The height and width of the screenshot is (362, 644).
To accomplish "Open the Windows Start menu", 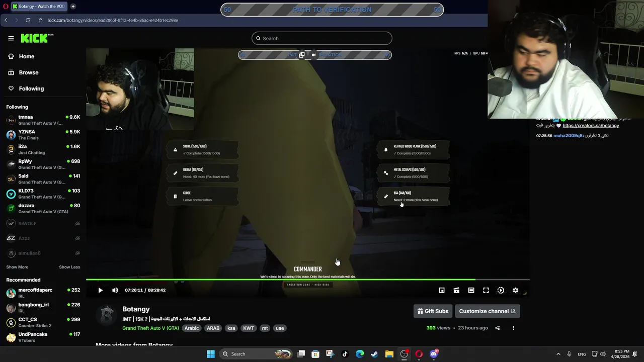I will (x=211, y=354).
